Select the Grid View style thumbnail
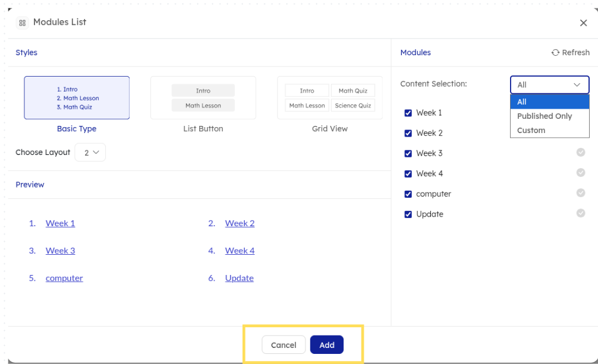The height and width of the screenshot is (364, 598). tap(330, 98)
